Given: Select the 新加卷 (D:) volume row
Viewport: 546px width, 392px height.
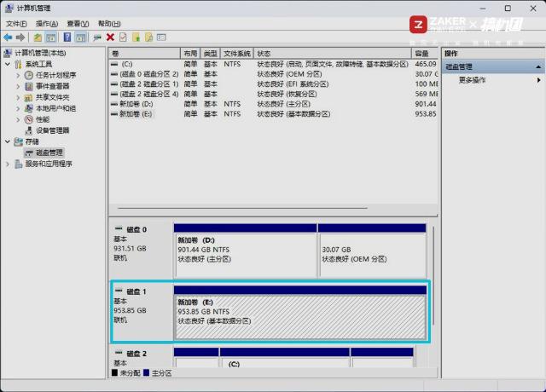Looking at the screenshot, I should point(273,104).
